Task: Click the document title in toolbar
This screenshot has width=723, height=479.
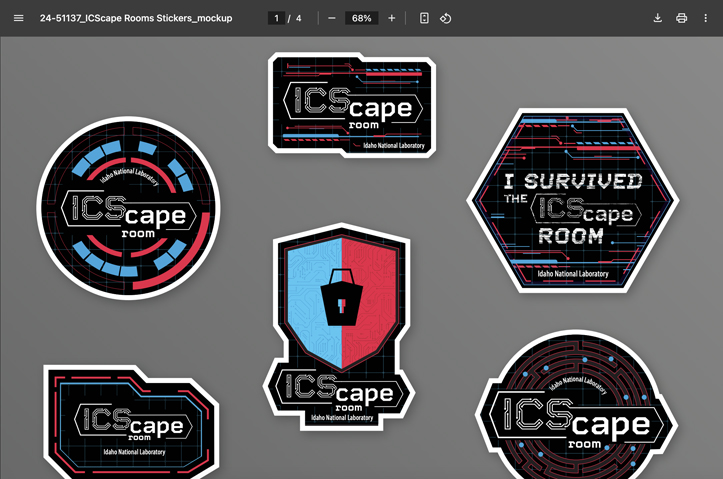Action: pos(136,18)
